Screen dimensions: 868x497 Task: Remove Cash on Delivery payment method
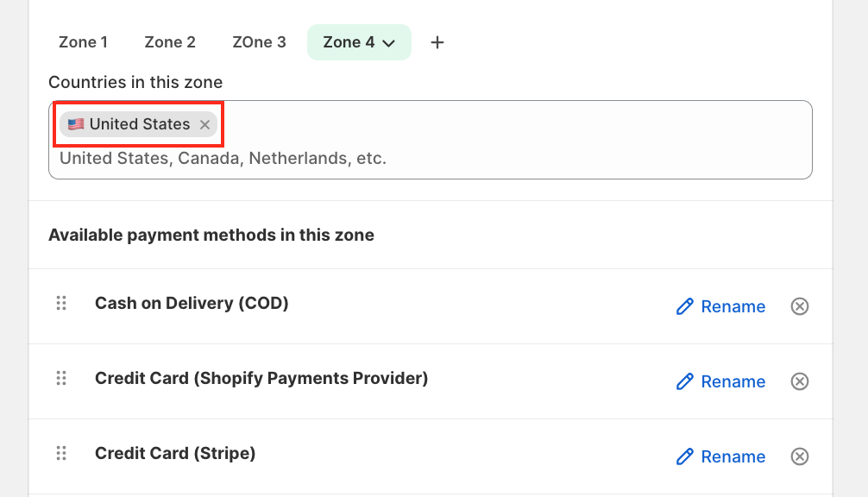pos(800,306)
